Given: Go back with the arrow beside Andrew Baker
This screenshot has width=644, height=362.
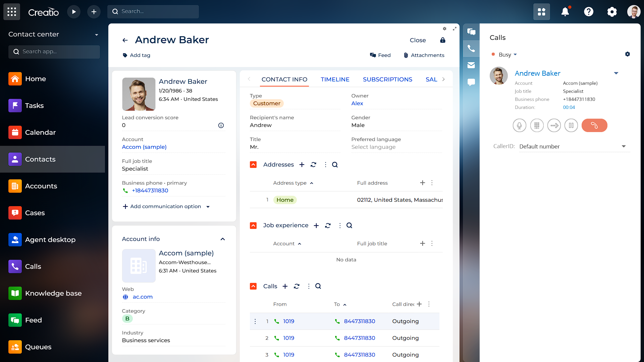Looking at the screenshot, I should click(x=125, y=40).
